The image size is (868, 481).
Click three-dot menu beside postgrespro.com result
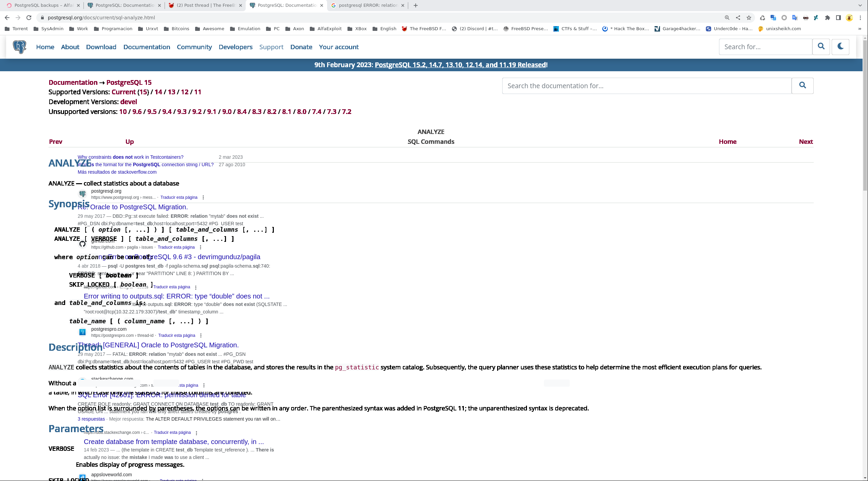click(201, 335)
